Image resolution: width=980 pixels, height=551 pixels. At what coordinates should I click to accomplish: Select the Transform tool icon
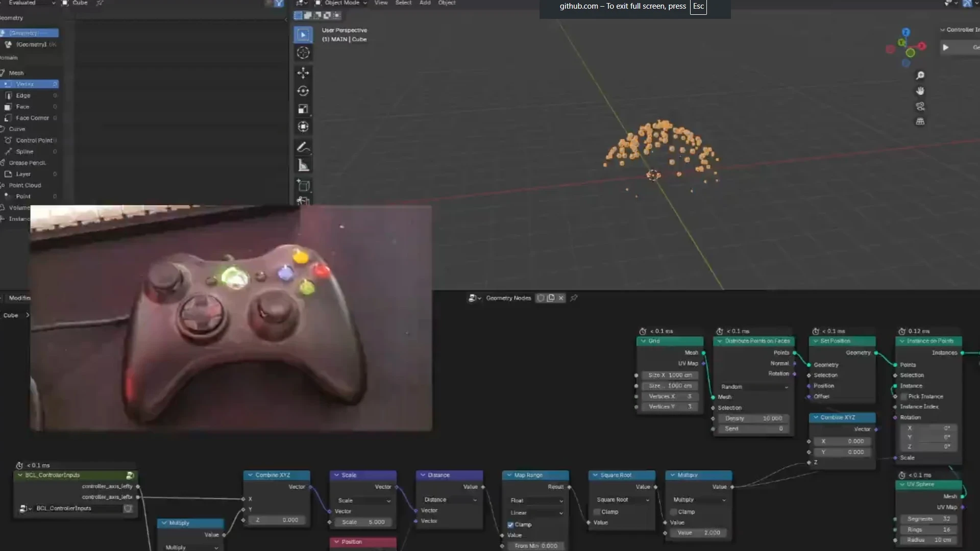[x=303, y=127]
